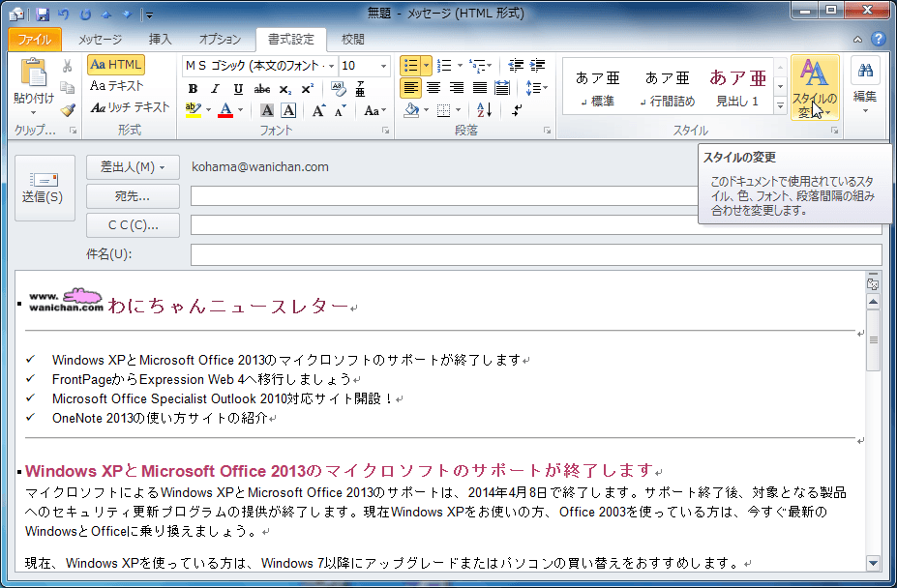Select the Format Painter brush icon

68,109
